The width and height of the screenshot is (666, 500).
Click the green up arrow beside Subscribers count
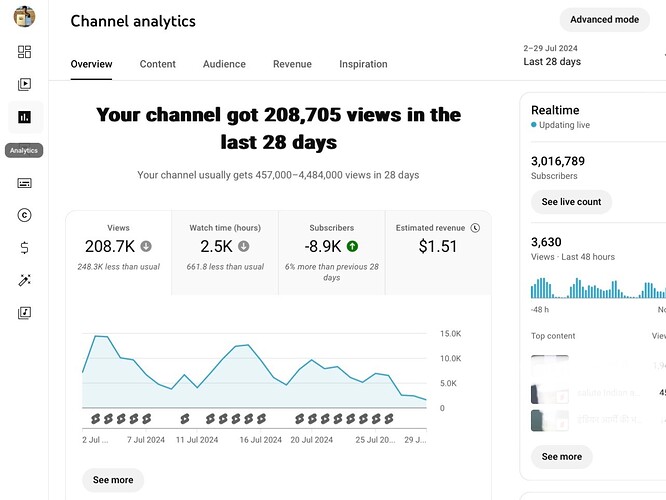pyautogui.click(x=353, y=246)
